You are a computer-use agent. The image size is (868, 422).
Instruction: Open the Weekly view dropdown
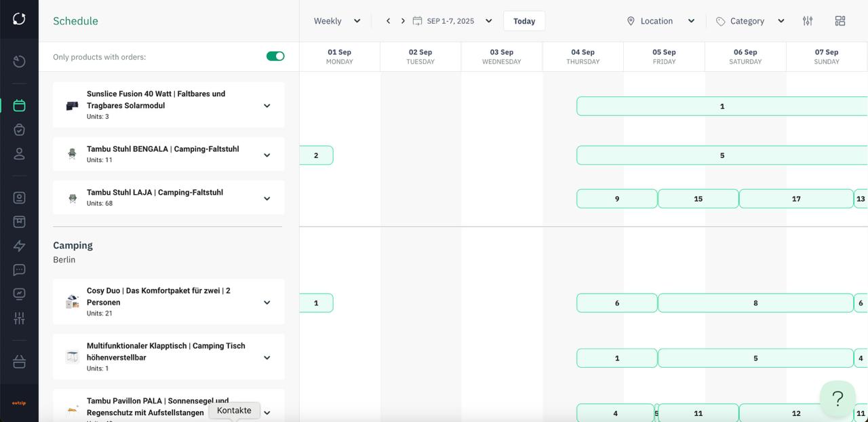click(337, 20)
